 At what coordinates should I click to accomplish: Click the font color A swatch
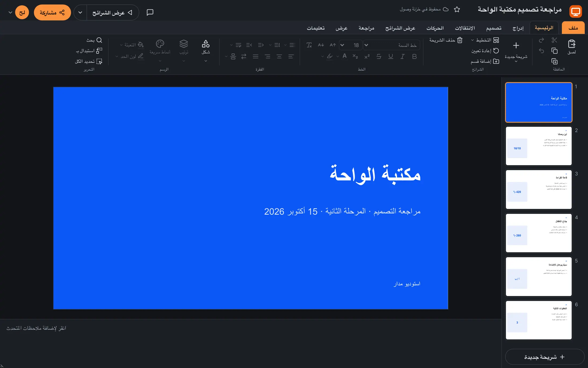coord(345,56)
